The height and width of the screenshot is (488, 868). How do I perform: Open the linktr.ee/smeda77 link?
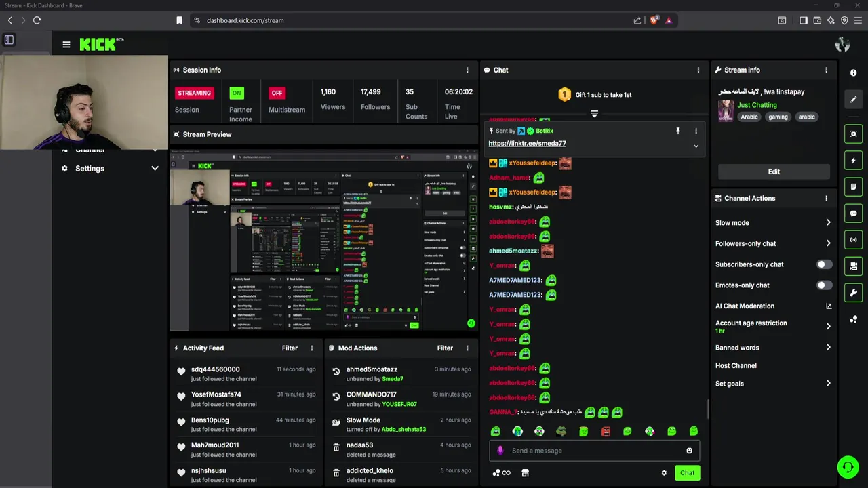tap(527, 144)
